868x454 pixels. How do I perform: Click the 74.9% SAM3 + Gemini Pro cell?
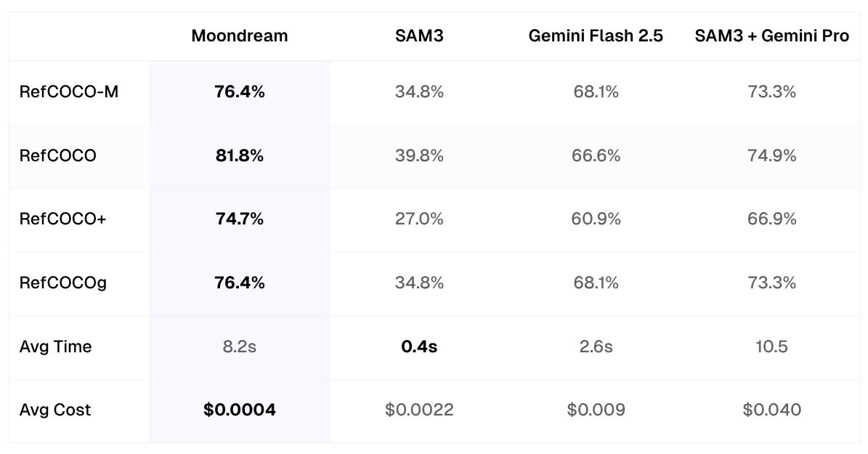coord(771,155)
